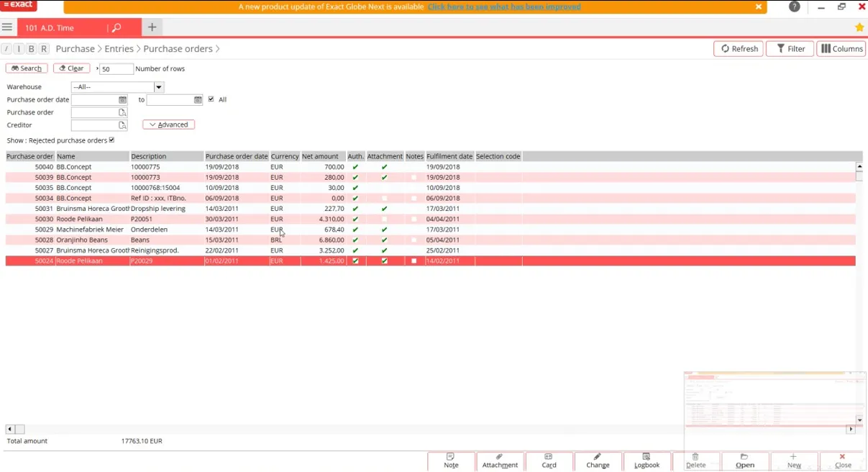Open the hamburger main menu
The width and height of the screenshot is (868, 472).
click(x=7, y=27)
